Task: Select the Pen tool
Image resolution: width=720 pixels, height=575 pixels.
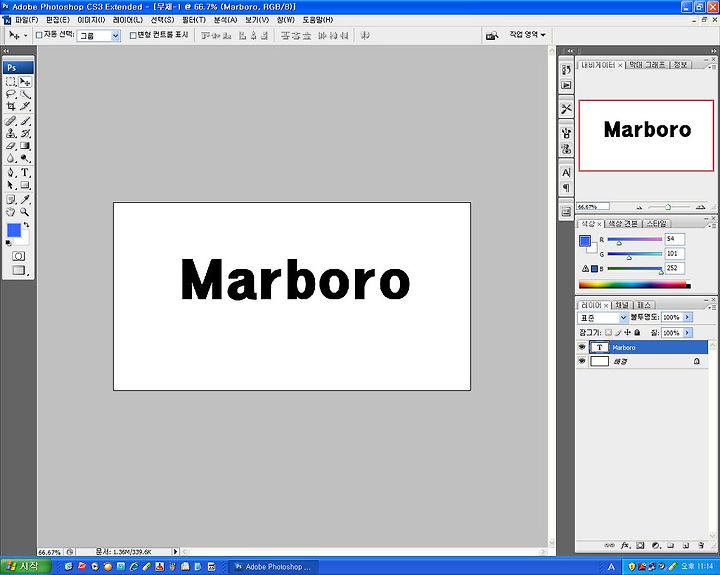Action: tap(11, 173)
